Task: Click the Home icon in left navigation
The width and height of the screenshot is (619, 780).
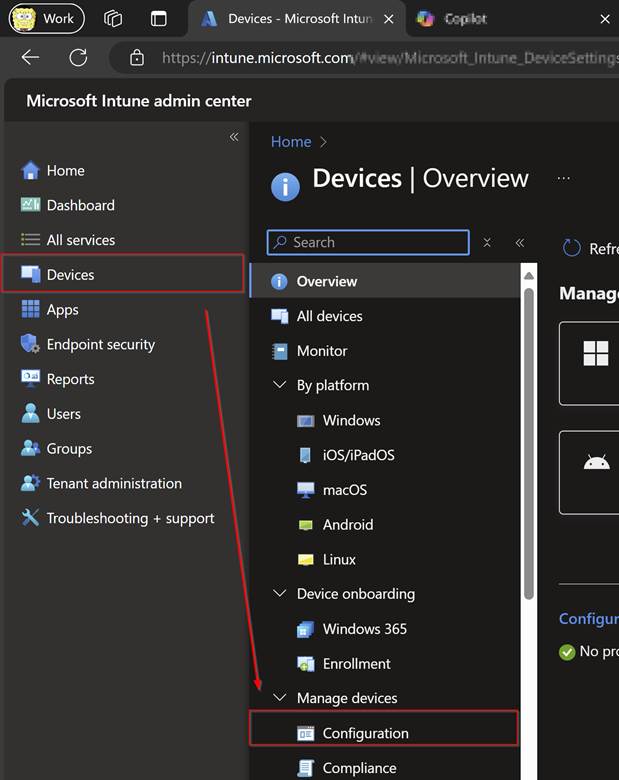Action: pos(30,171)
